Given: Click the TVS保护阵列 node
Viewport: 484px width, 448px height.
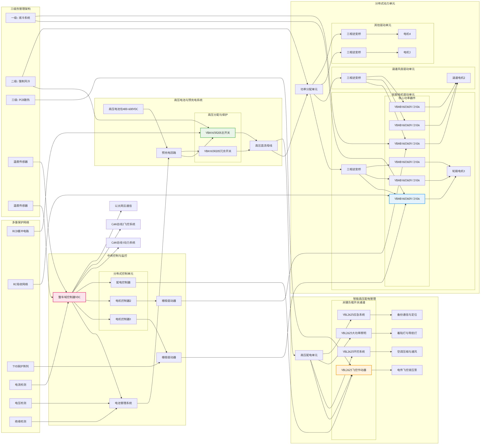Looking at the screenshot, I should [21, 366].
